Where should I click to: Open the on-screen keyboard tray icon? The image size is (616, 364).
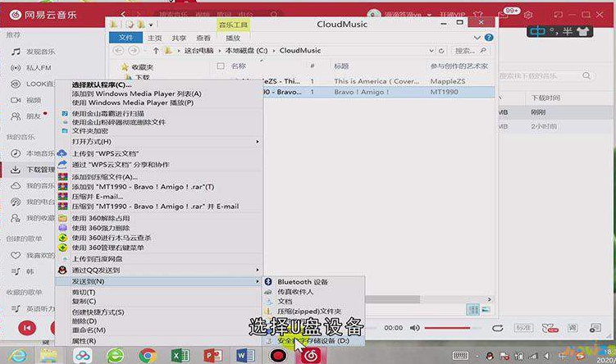coord(460,356)
